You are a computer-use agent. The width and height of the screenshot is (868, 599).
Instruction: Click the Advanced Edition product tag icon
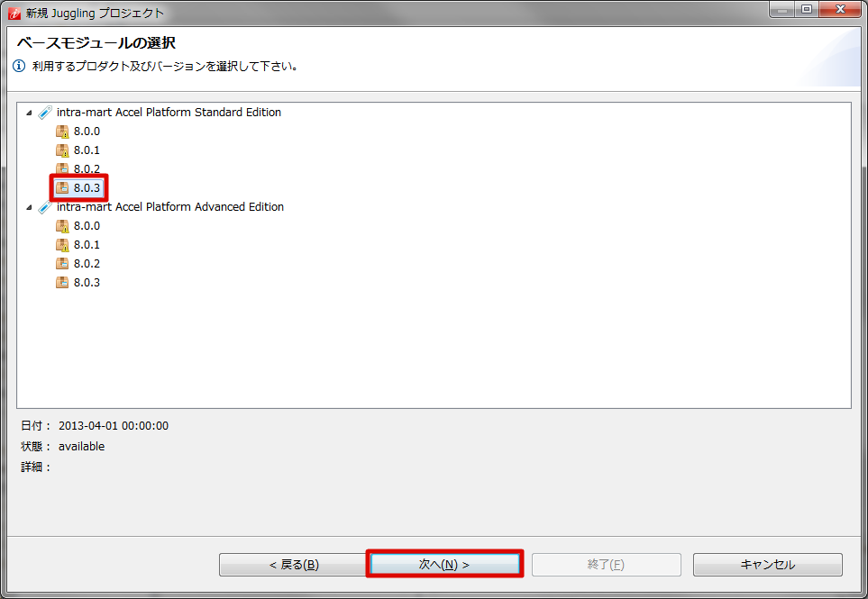[x=45, y=207]
